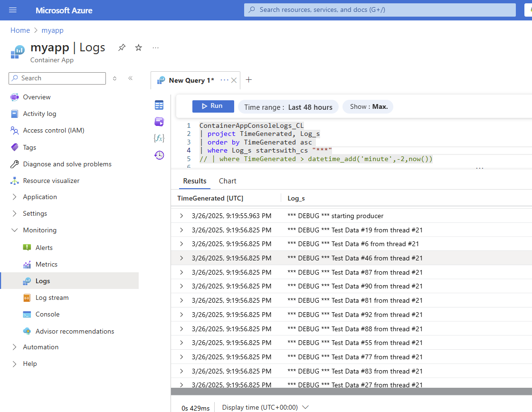Viewport: 532px width, 412px height.
Task: Select the New Query 1 tab
Action: pyautogui.click(x=191, y=80)
